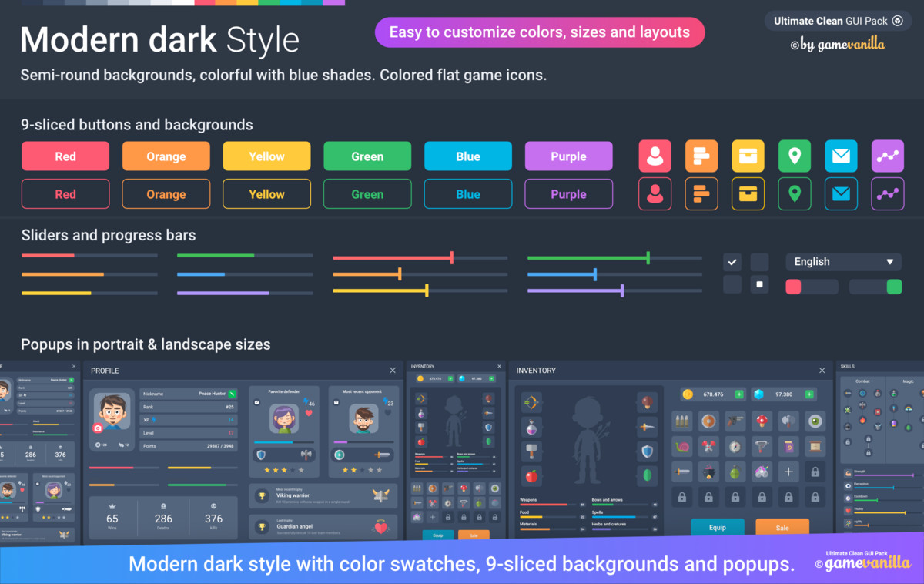Image resolution: width=924 pixels, height=584 pixels.
Task: Click the Favorite defender avatar
Action: pyautogui.click(x=284, y=419)
